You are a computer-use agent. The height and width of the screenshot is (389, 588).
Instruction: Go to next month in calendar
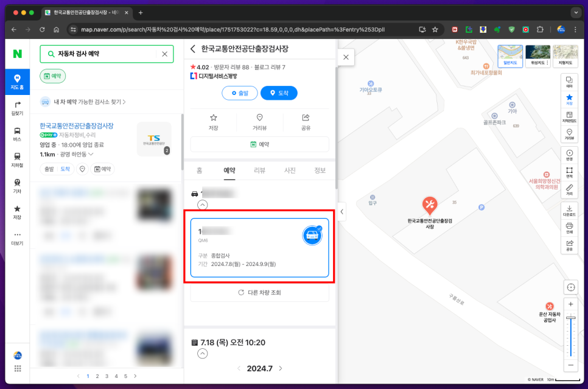point(281,368)
